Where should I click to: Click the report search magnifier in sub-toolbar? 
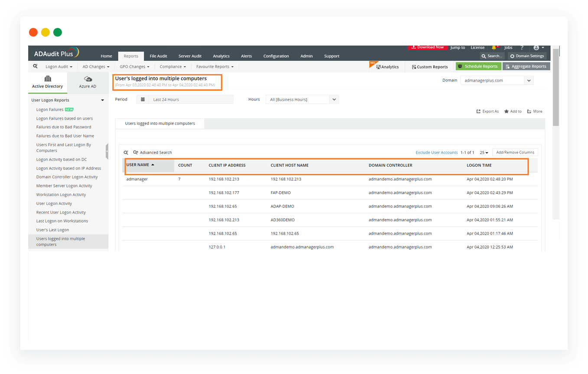[x=35, y=66]
